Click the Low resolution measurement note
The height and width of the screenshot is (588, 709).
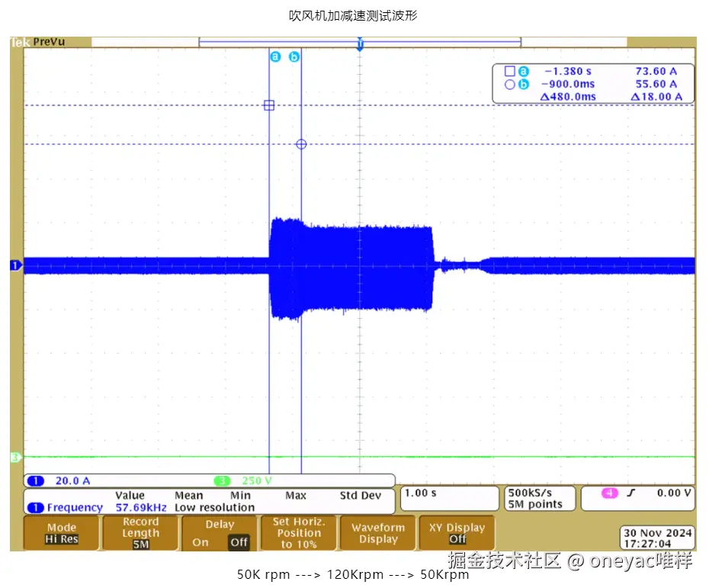[215, 508]
